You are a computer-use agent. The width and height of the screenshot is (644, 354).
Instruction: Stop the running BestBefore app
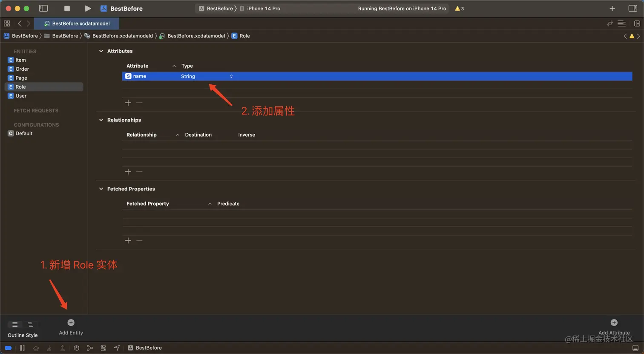pos(67,9)
